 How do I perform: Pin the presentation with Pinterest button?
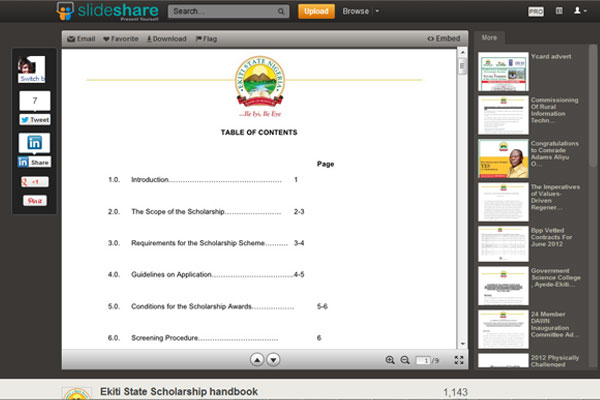click(x=34, y=201)
